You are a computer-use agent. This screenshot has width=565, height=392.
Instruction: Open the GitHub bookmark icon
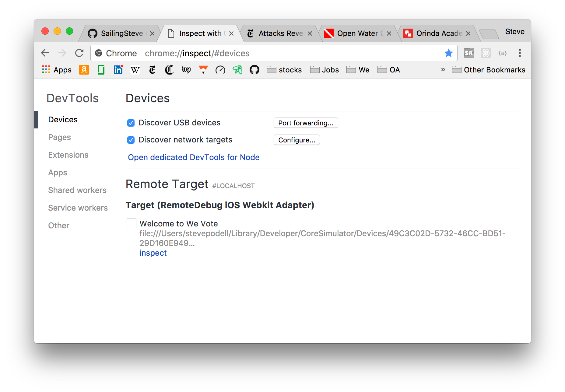coord(254,70)
